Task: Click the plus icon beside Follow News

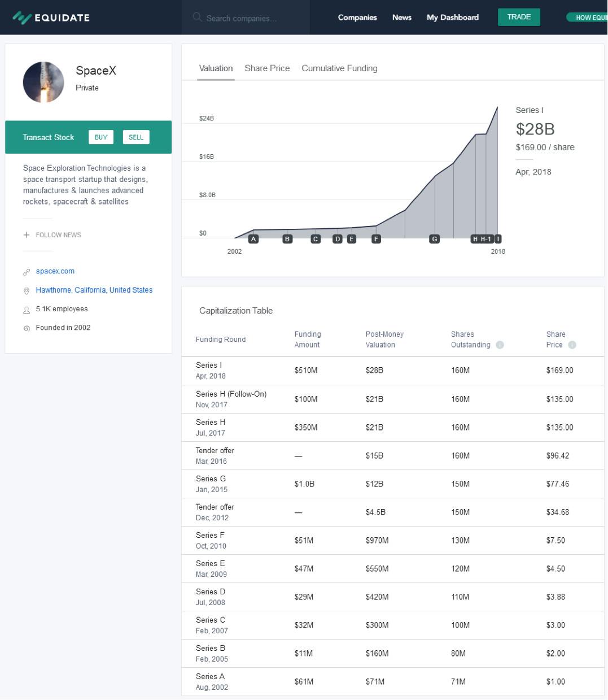Action: click(x=27, y=235)
